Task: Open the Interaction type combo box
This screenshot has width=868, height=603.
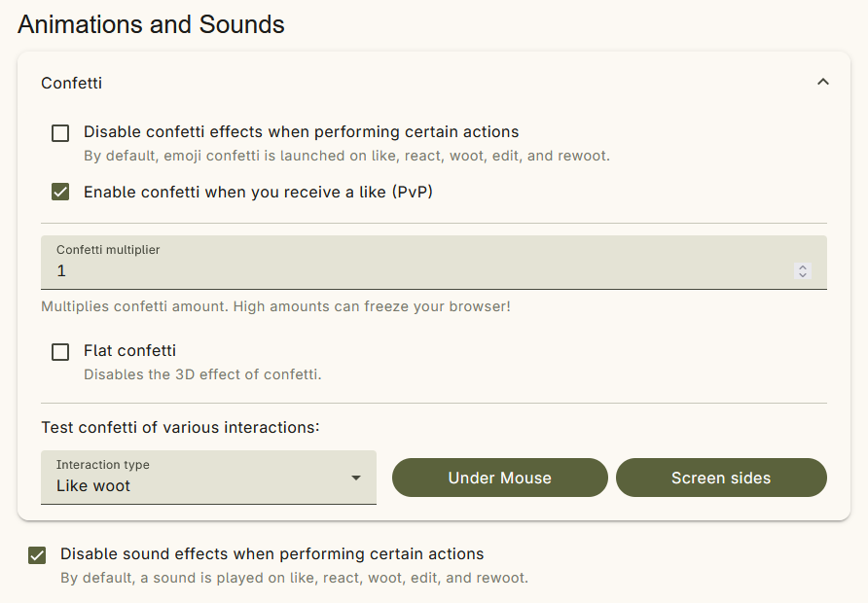Action: click(207, 478)
